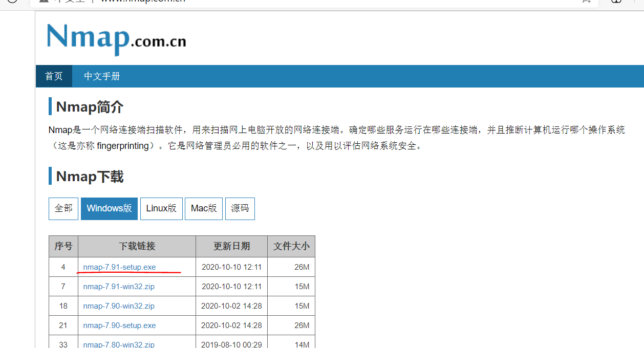Download nmap-7.80-win32.zip

[119, 344]
